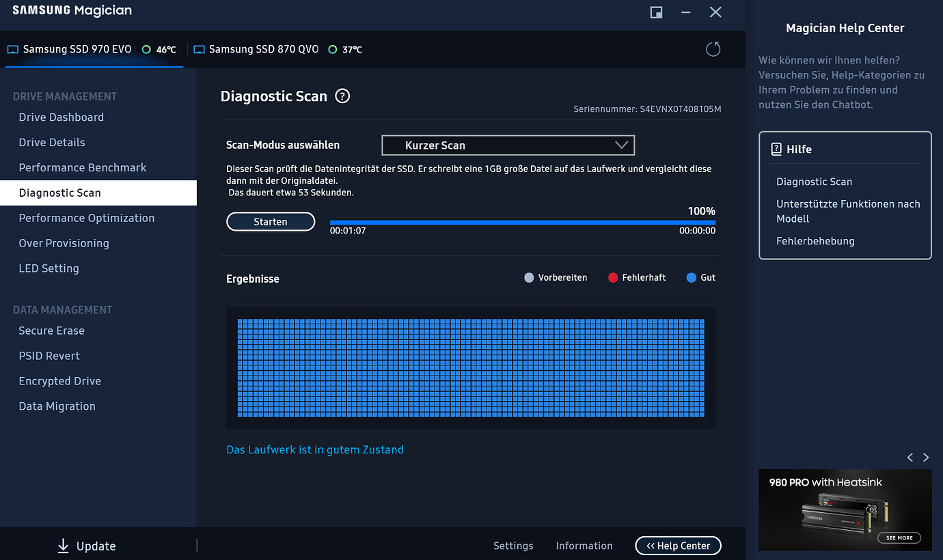Image resolution: width=943 pixels, height=560 pixels.
Task: Click the Diagnostic Scan help question-mark icon
Action: coord(342,96)
